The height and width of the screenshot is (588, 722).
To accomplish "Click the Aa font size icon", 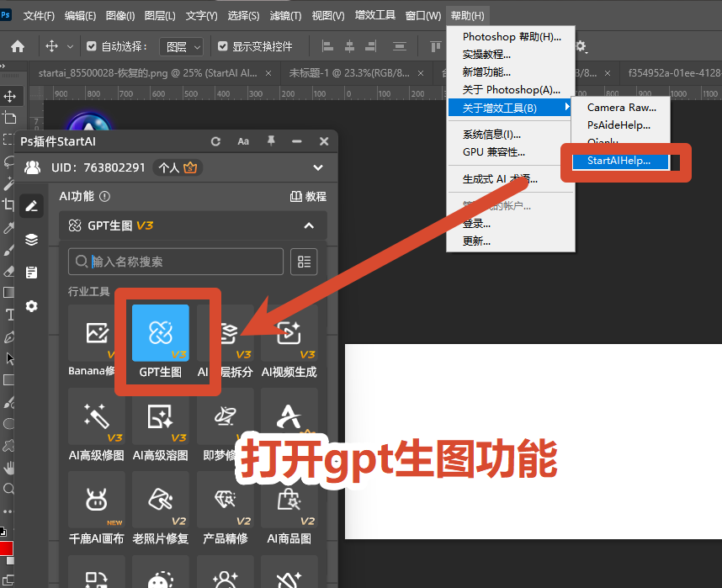I will tap(243, 141).
